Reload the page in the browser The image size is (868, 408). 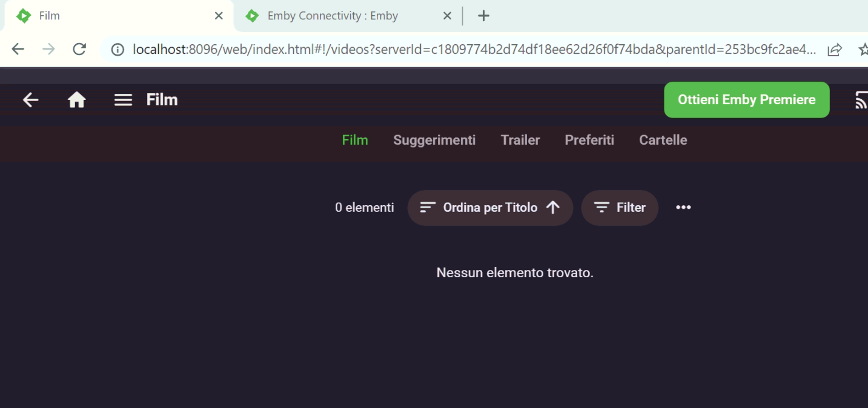(x=79, y=50)
